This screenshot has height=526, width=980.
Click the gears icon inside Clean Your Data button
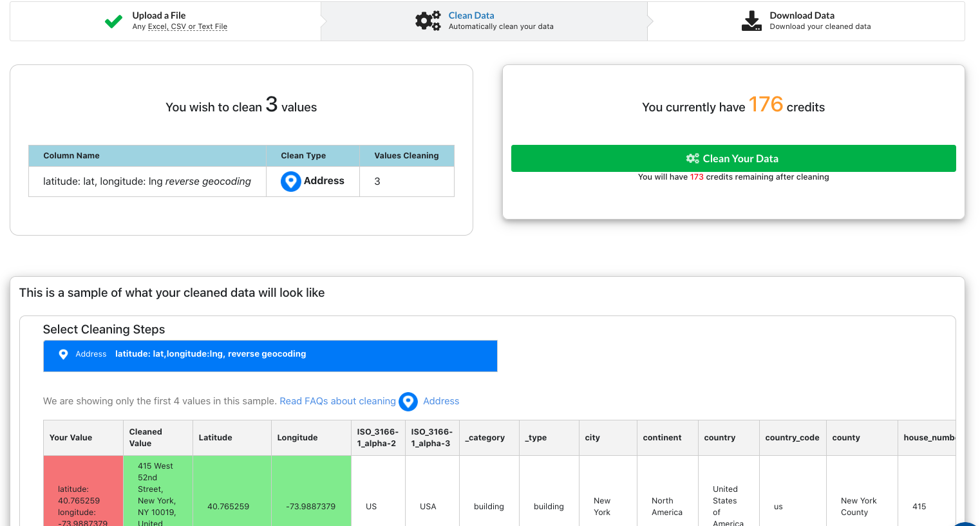coord(693,158)
